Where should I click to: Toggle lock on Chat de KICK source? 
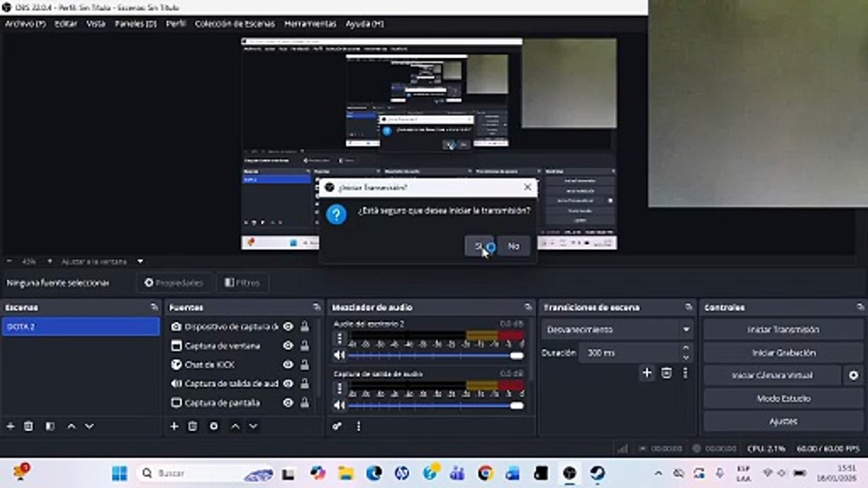point(304,365)
